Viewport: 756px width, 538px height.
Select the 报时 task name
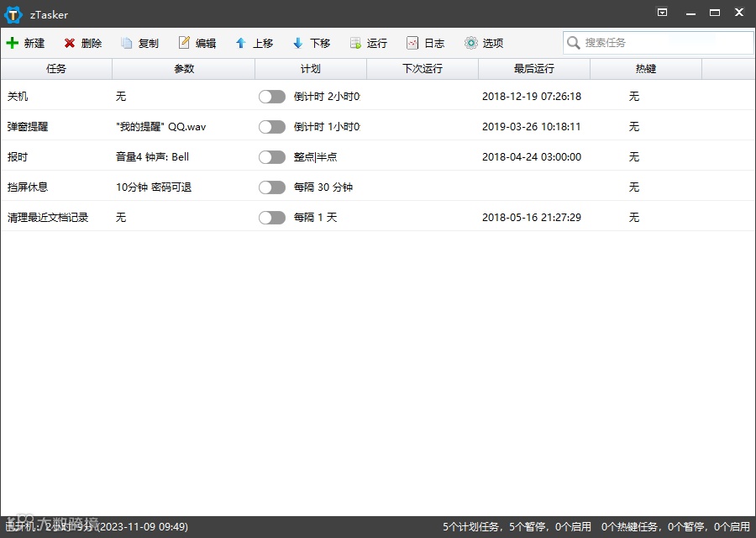coord(18,157)
